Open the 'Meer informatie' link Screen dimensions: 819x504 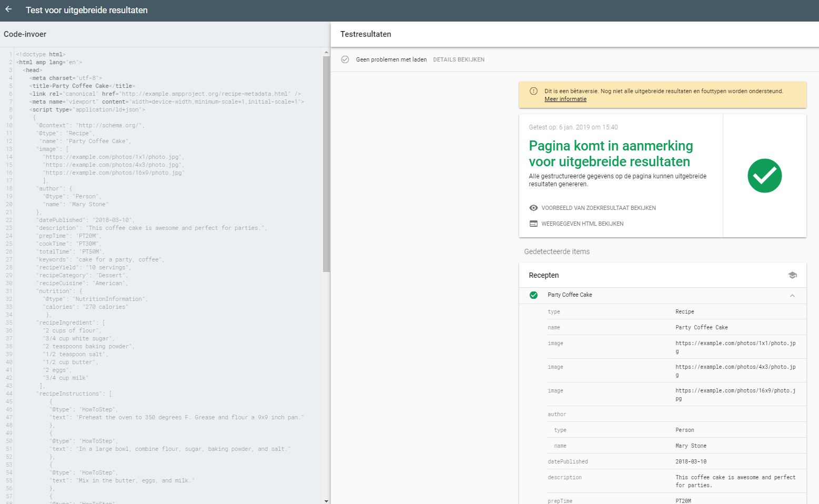click(x=565, y=99)
